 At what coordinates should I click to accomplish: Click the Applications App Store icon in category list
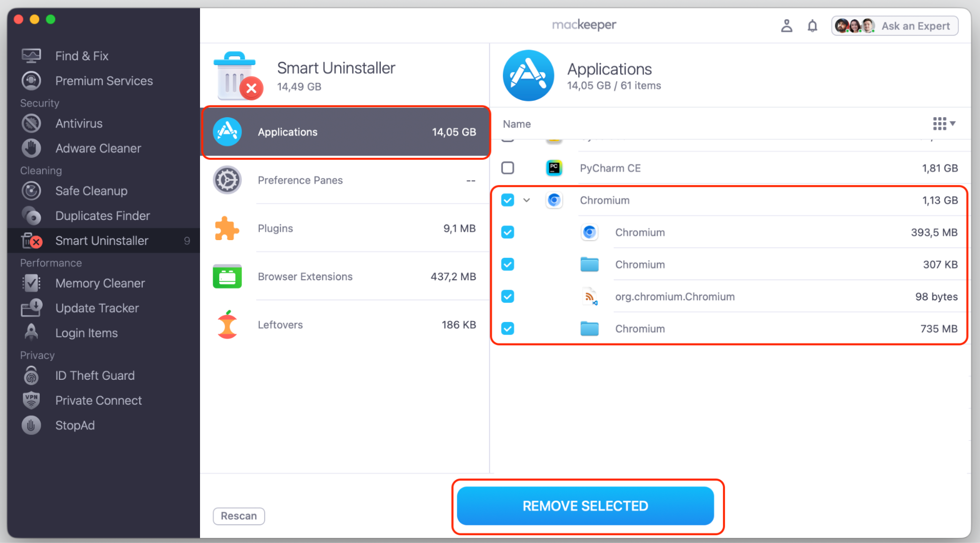pos(227,132)
